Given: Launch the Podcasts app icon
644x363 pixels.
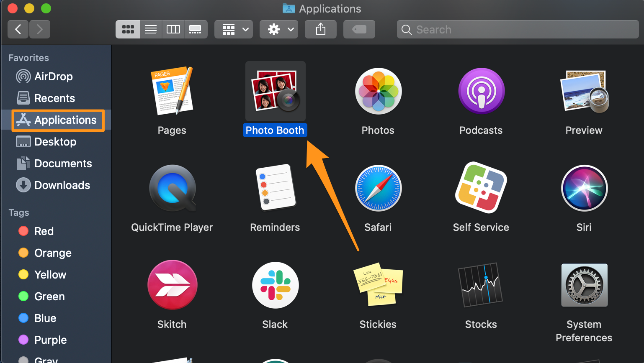Looking at the screenshot, I should (481, 91).
